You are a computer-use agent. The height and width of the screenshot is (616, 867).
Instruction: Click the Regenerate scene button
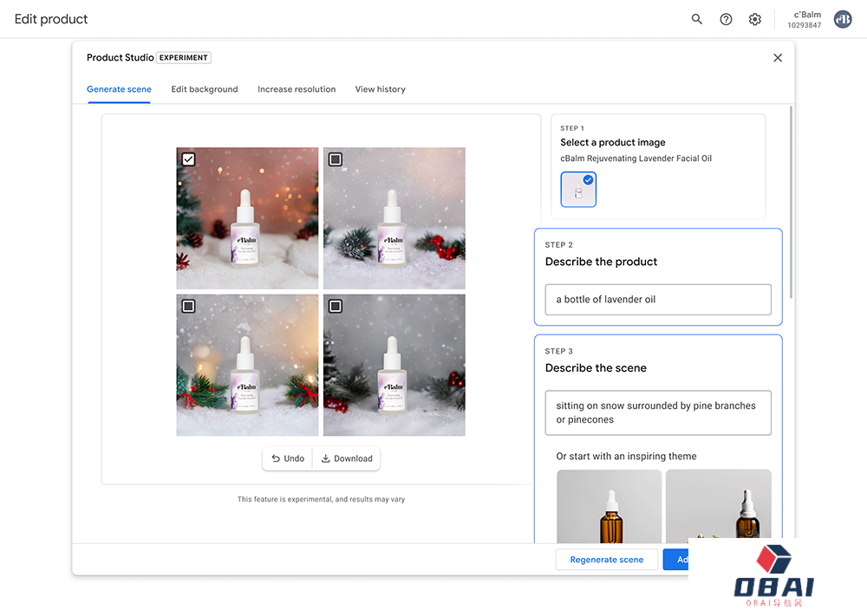pos(607,560)
